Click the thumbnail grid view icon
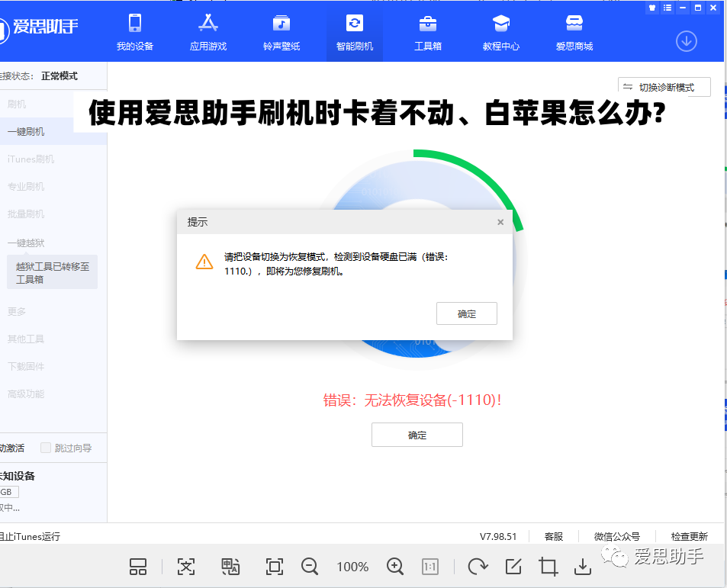Screen dimensions: 727x588 point(138,566)
